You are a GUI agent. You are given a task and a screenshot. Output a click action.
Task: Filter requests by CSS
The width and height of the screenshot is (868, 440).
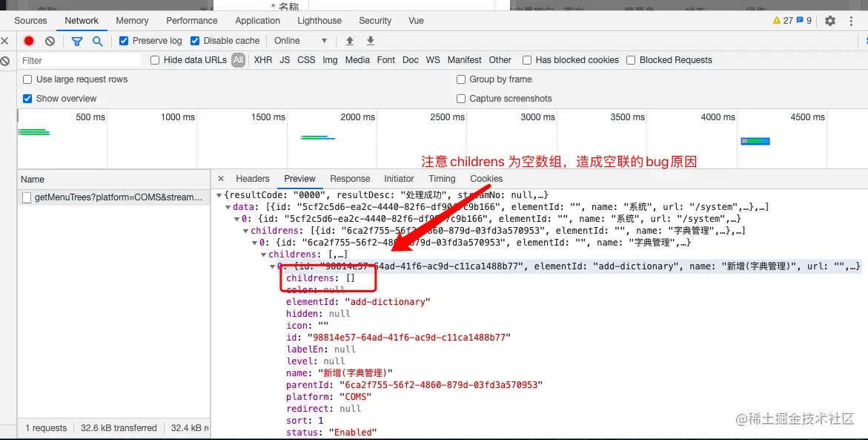tap(306, 60)
